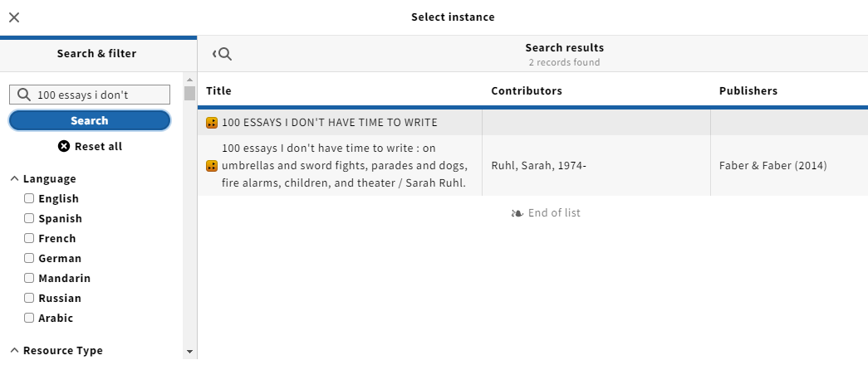868x365 pixels.
Task: Sort results by Title column
Action: tap(218, 90)
